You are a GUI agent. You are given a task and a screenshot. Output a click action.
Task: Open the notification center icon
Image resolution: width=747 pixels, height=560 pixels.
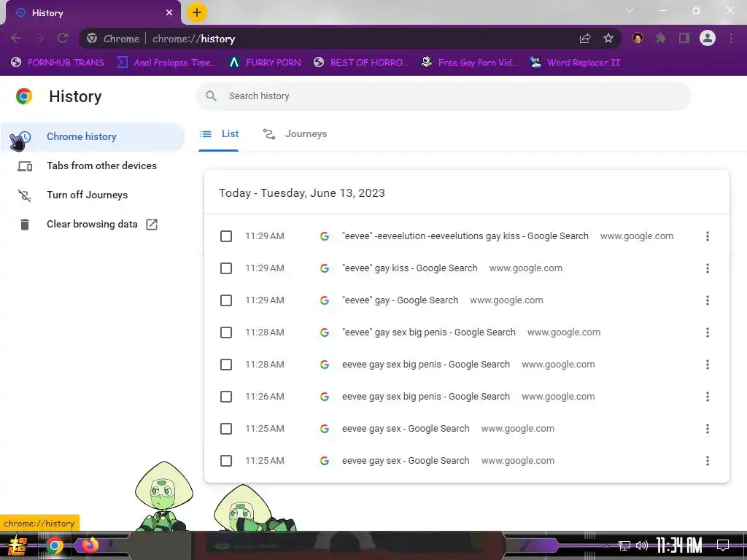(x=723, y=545)
